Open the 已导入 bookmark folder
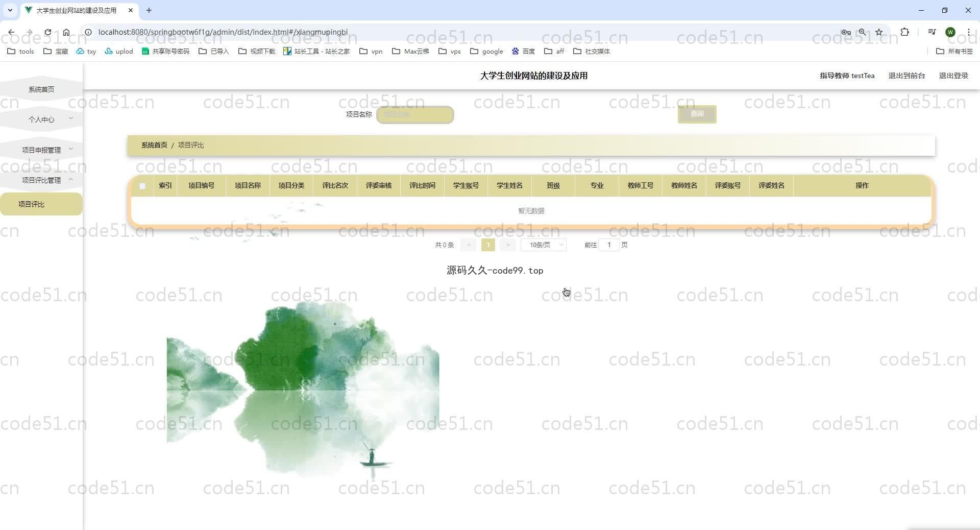The image size is (980, 530). (x=214, y=51)
